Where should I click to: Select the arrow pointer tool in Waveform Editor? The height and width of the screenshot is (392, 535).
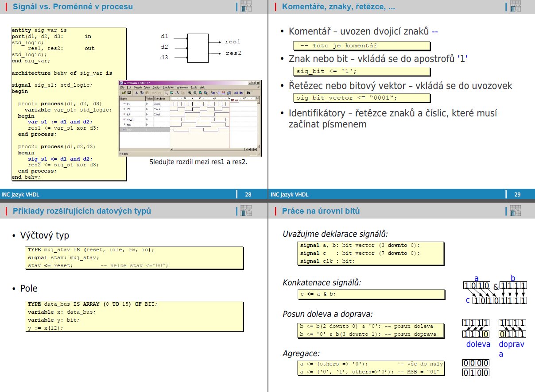coord(167,92)
